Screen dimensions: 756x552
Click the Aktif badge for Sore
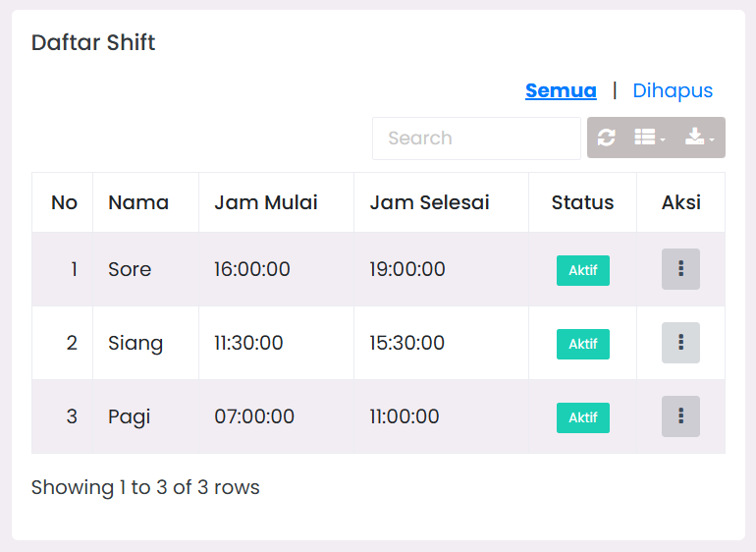583,270
